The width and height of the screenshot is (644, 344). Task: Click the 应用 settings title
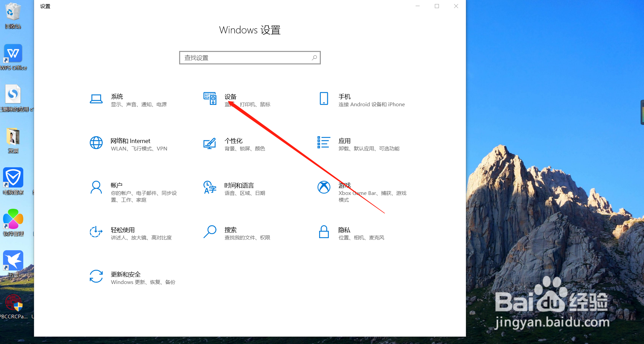(344, 141)
